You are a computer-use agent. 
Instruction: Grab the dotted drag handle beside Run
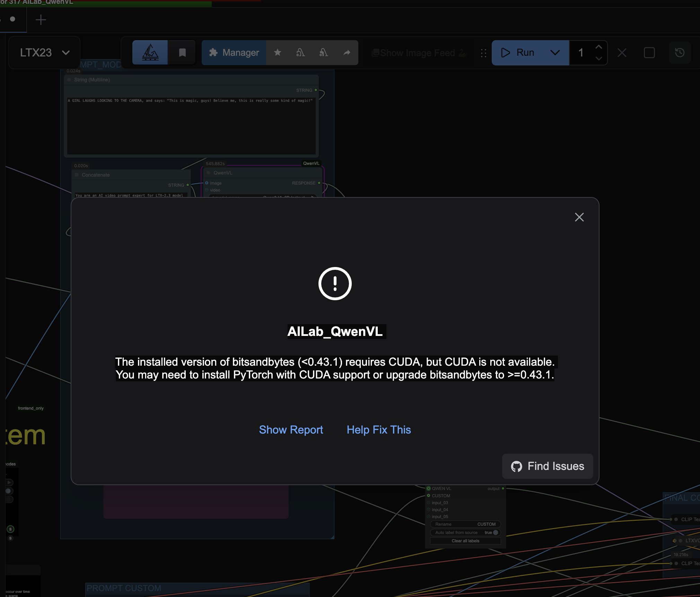(x=483, y=53)
